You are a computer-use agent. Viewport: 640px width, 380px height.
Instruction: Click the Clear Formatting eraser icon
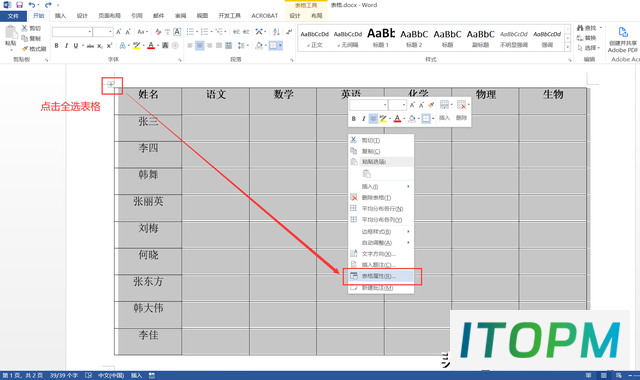click(158, 32)
